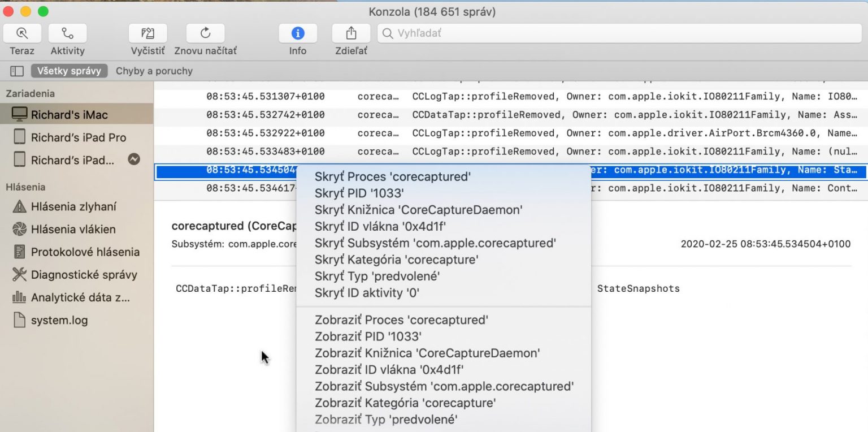The image size is (868, 432).
Task: Click the status badge beside Richard's iPad
Action: [x=134, y=159]
